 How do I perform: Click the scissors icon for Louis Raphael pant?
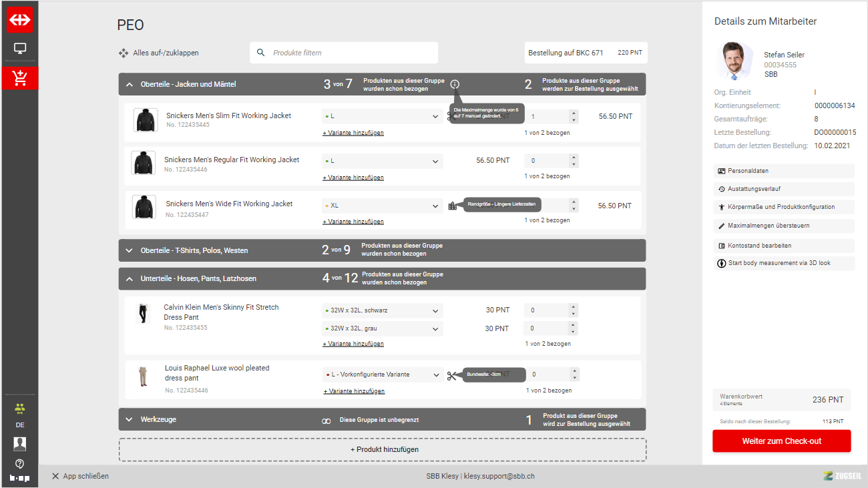pos(452,376)
